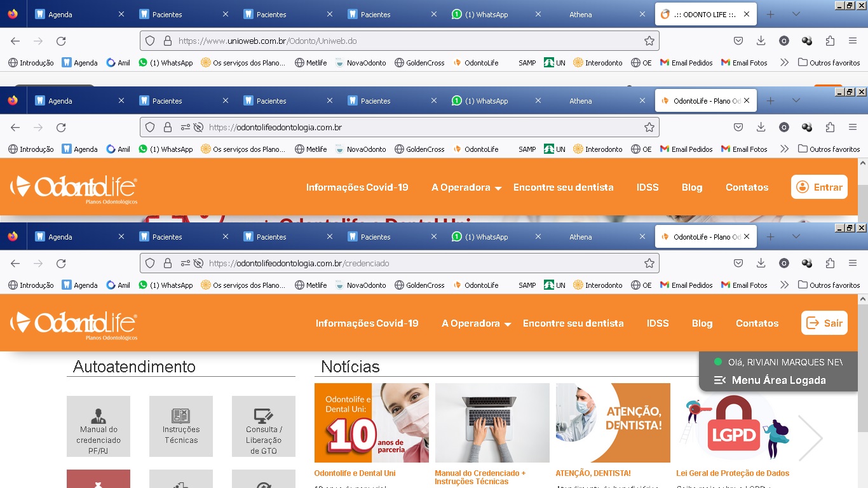Switch to the WhatsApp tab in the Uniweb window
This screenshot has height=488, width=868.
point(496,14)
